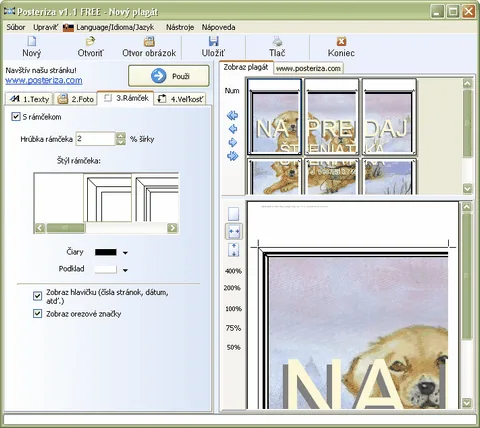Toggle Zobraz orezové značky checkbox
This screenshot has height=428, width=480.
pyautogui.click(x=38, y=314)
